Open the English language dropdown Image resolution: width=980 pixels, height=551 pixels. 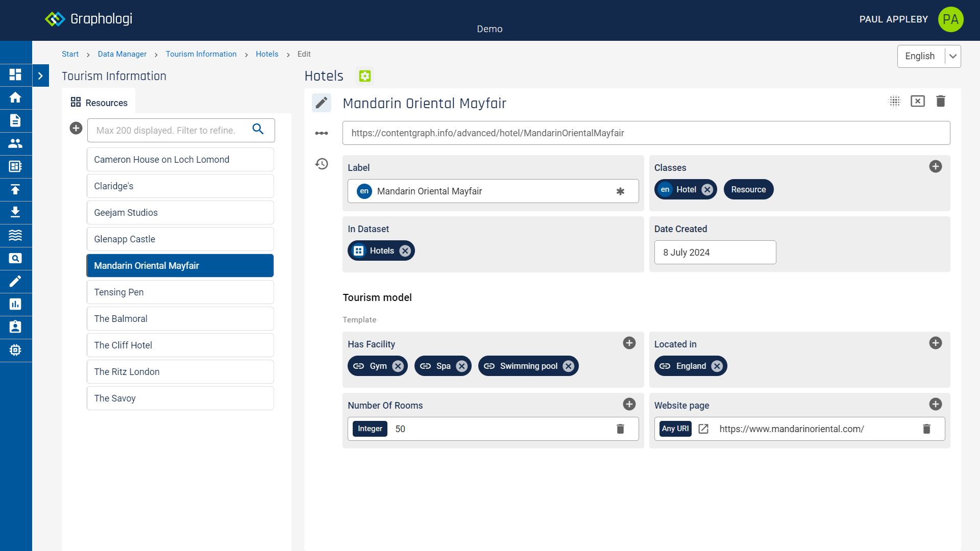(928, 56)
